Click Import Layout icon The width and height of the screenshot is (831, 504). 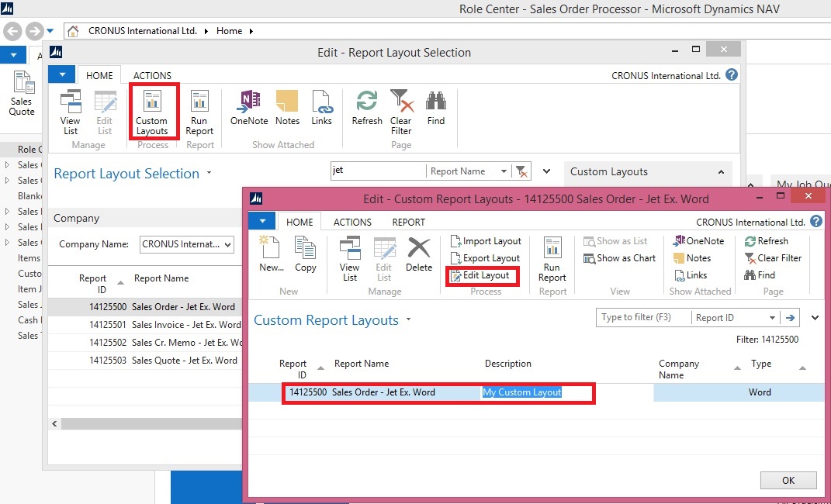pyautogui.click(x=455, y=241)
